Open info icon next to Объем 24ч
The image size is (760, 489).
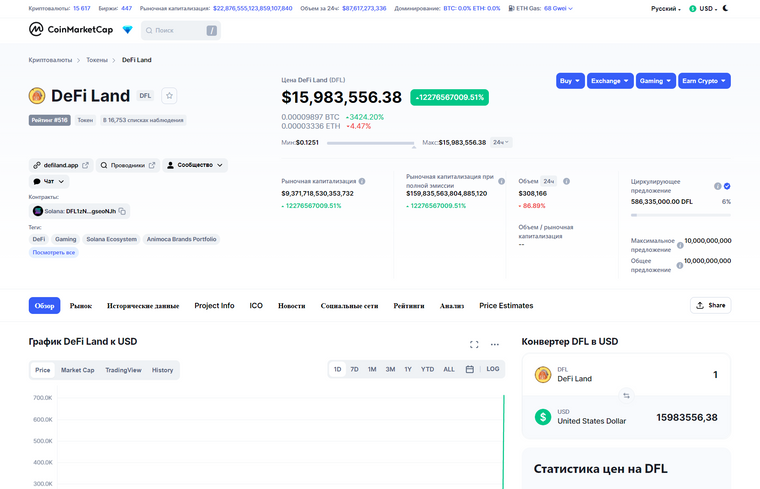click(x=566, y=181)
